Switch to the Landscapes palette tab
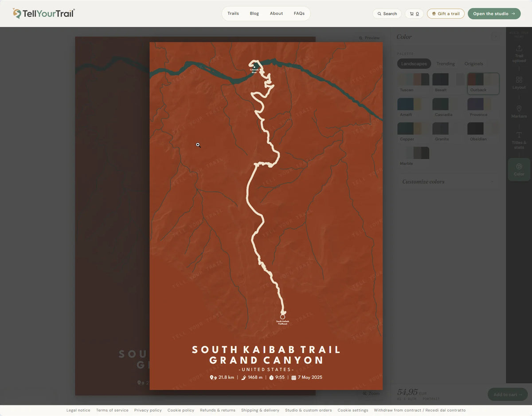 point(414,64)
